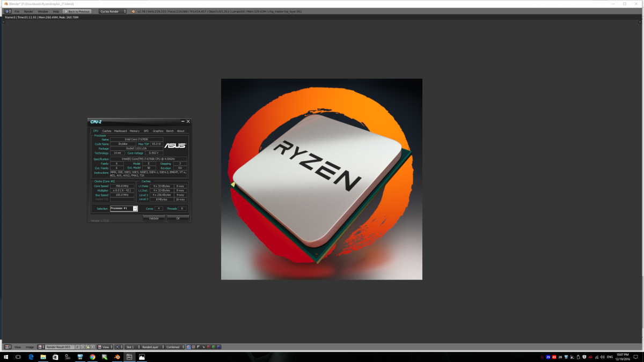The width and height of the screenshot is (644, 362).
Task: Open the Windows Store taskbar icon
Action: coord(55,357)
